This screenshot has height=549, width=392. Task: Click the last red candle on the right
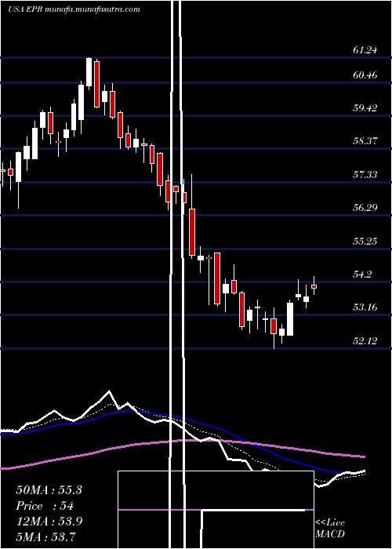coord(314,286)
